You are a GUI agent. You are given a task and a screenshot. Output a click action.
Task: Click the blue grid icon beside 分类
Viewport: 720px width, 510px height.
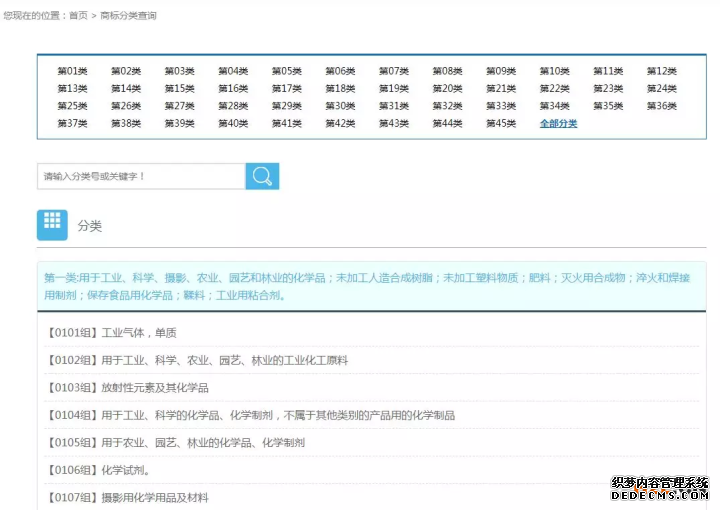click(52, 225)
